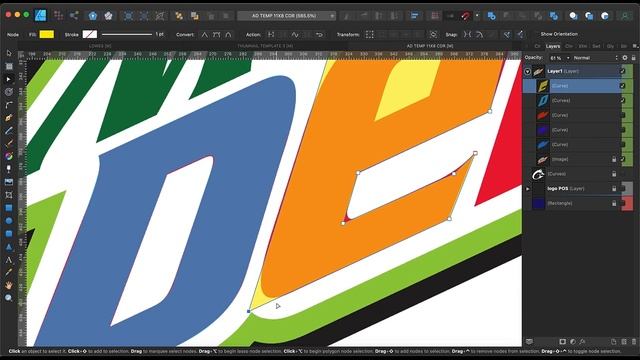Select the Crop tool

[x=9, y=195]
